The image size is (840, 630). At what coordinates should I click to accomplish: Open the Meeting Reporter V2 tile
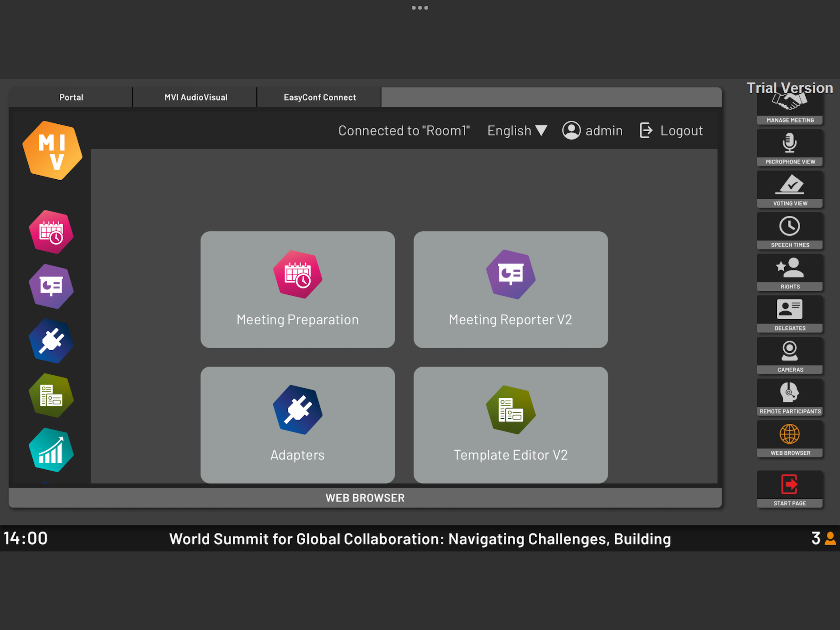click(x=511, y=289)
